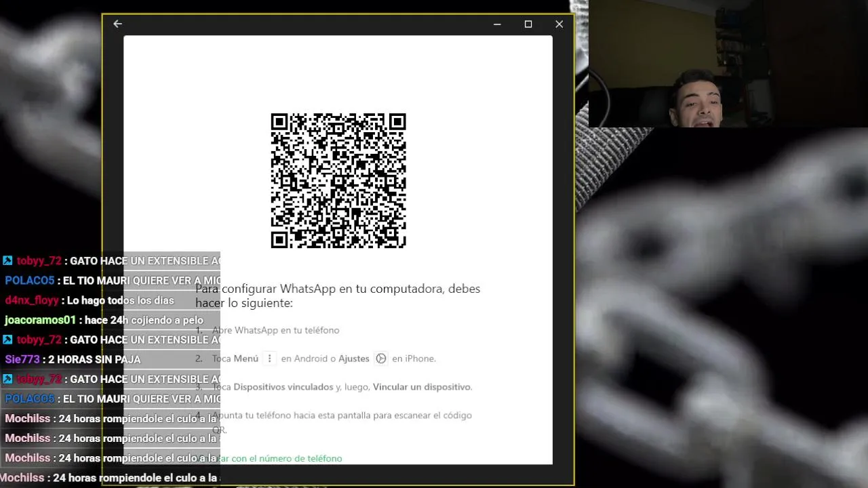Click the Android Menu three-dots icon
Screen dimensions: 868x488
pyautogui.click(x=269, y=359)
